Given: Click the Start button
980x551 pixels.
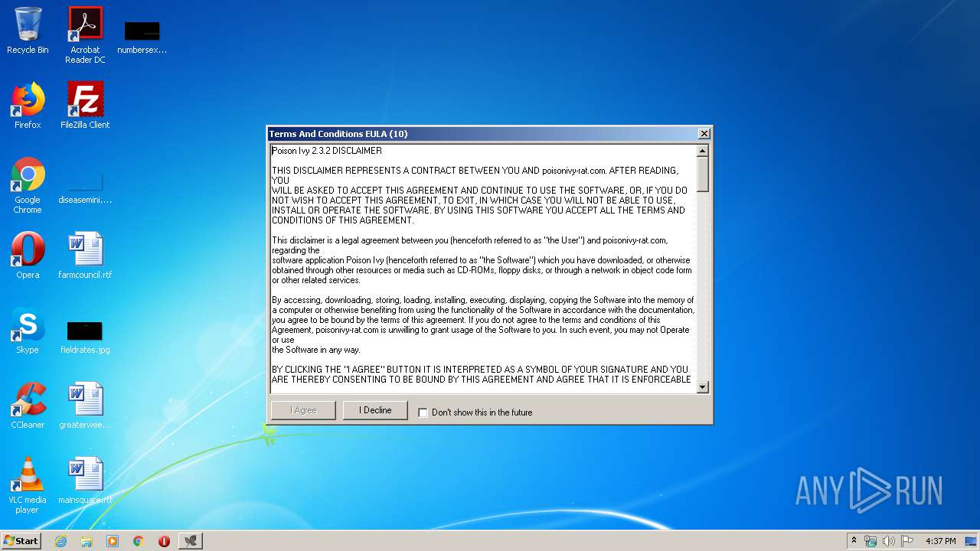Looking at the screenshot, I should [x=21, y=541].
